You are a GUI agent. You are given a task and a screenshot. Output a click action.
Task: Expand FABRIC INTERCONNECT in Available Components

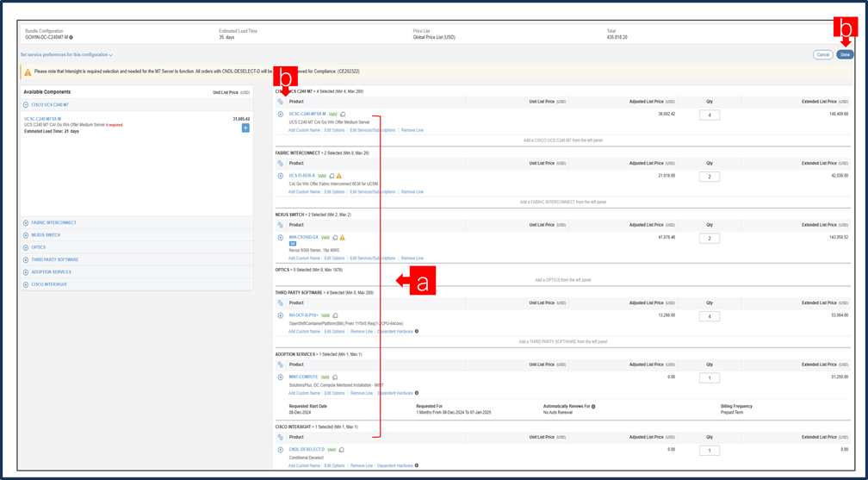click(26, 223)
